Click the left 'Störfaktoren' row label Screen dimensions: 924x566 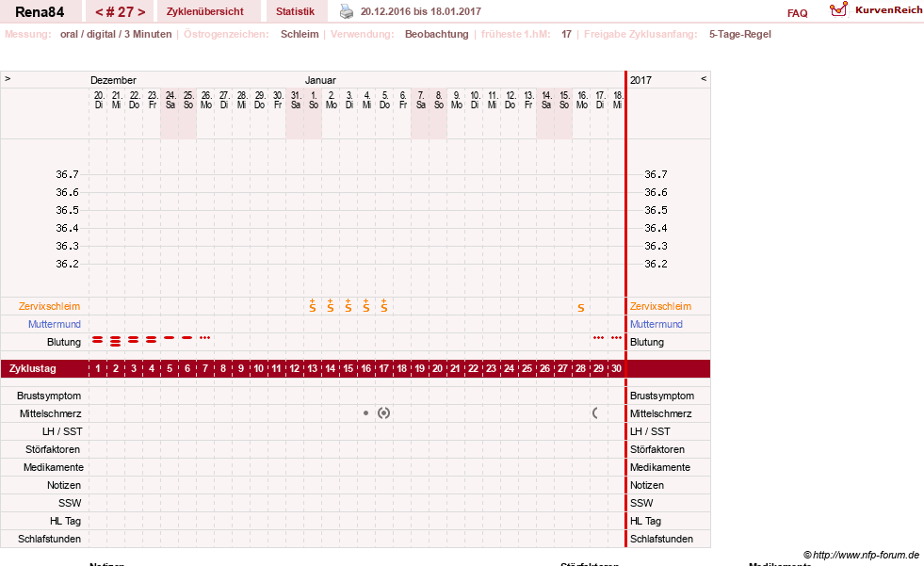(53, 449)
